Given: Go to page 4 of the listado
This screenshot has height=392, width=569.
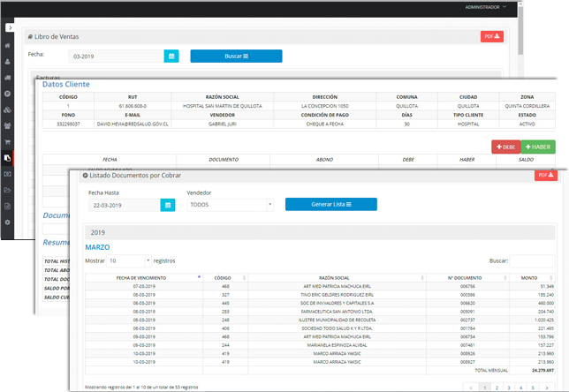Looking at the screenshot, I should click(520, 388).
